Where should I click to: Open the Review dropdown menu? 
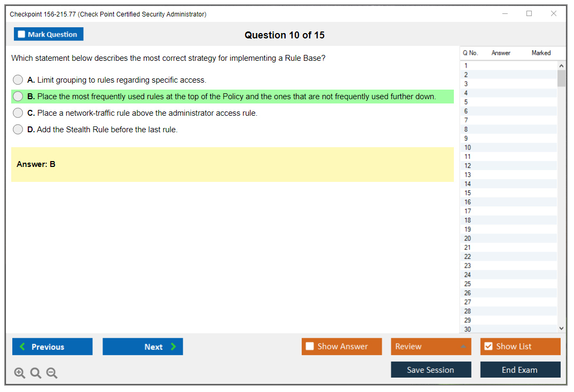[463, 347]
